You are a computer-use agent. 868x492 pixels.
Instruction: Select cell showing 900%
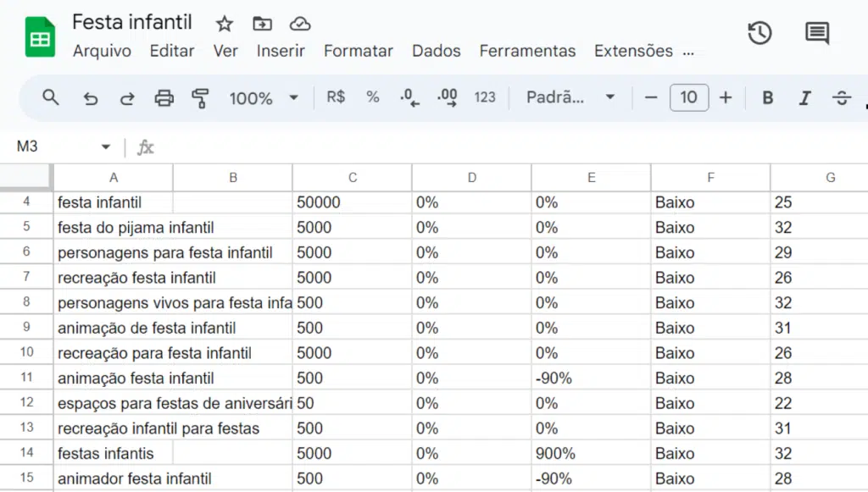coord(591,453)
